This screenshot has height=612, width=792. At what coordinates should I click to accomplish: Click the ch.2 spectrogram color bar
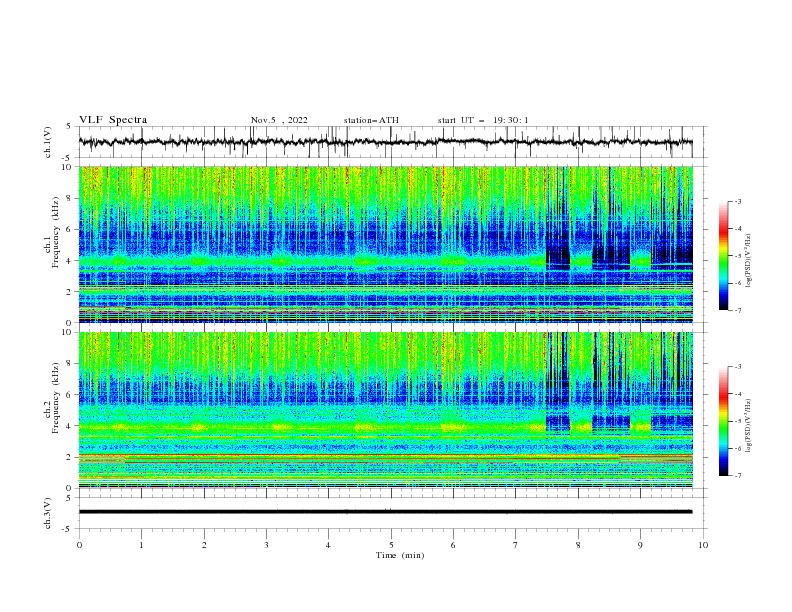pos(724,421)
